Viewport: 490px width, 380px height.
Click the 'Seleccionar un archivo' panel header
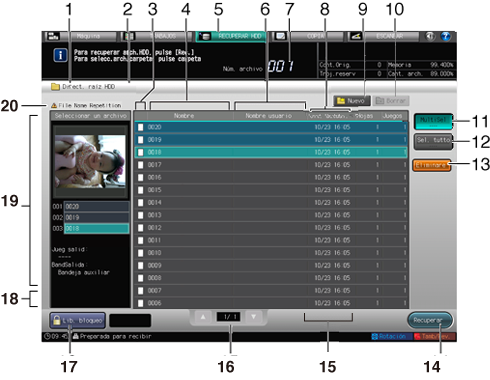(x=90, y=116)
